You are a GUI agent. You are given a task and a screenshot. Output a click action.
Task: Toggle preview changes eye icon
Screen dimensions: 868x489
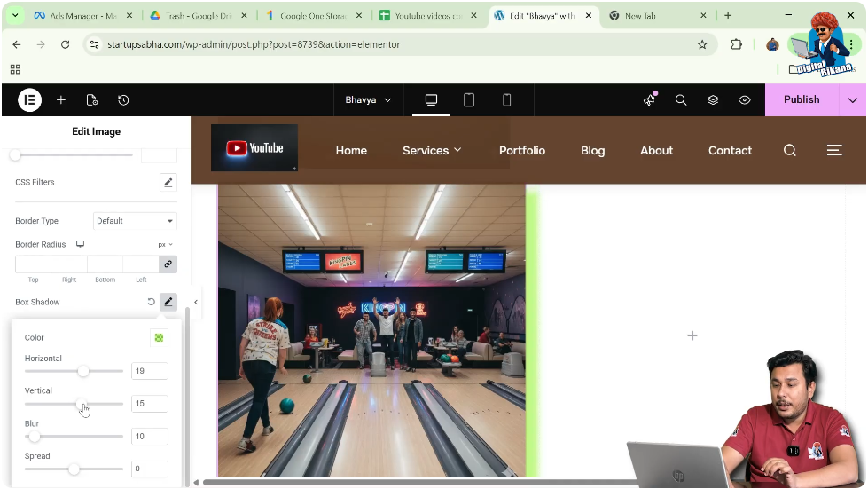coord(745,100)
